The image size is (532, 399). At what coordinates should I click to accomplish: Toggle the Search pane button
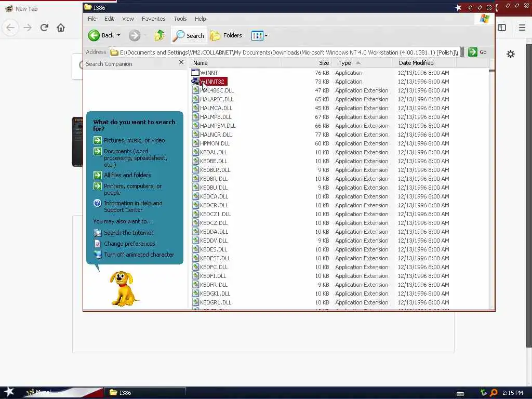(x=188, y=35)
